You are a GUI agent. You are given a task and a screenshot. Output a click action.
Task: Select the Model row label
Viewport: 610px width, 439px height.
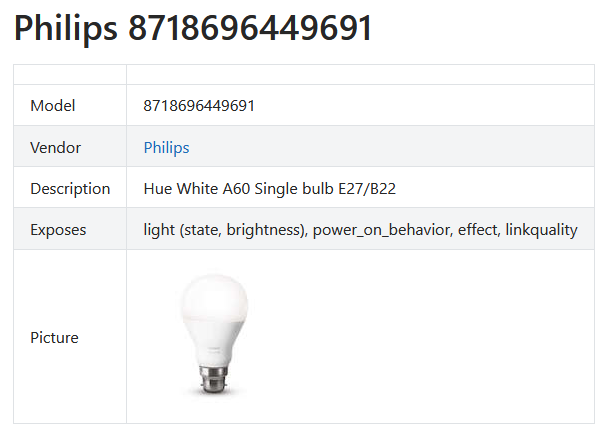[x=53, y=106]
